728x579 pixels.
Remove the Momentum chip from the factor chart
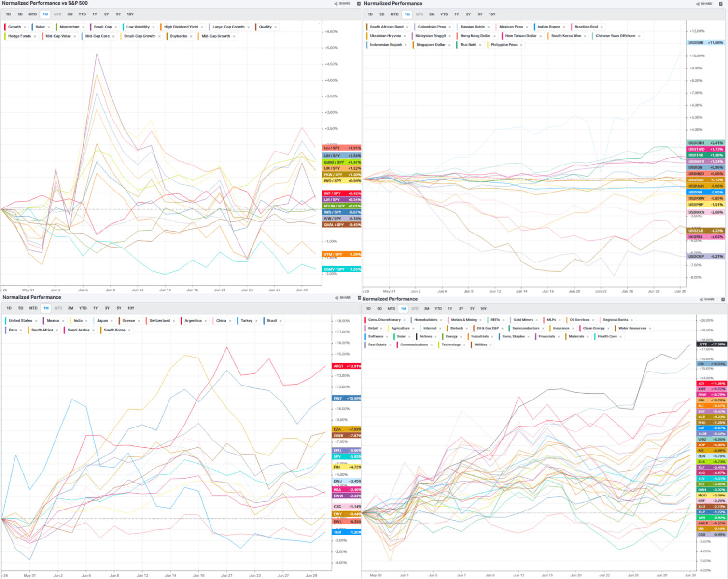[x=83, y=27]
